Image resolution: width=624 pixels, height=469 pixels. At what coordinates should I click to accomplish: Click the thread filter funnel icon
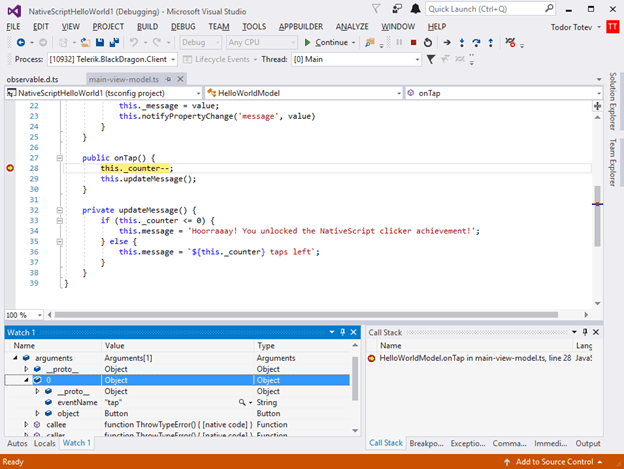point(431,59)
